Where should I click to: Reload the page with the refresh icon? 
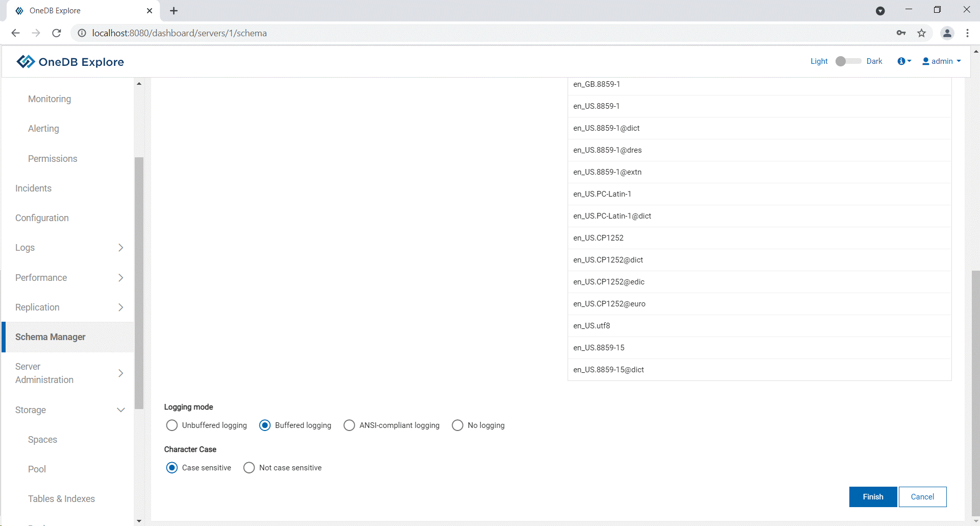[x=57, y=33]
